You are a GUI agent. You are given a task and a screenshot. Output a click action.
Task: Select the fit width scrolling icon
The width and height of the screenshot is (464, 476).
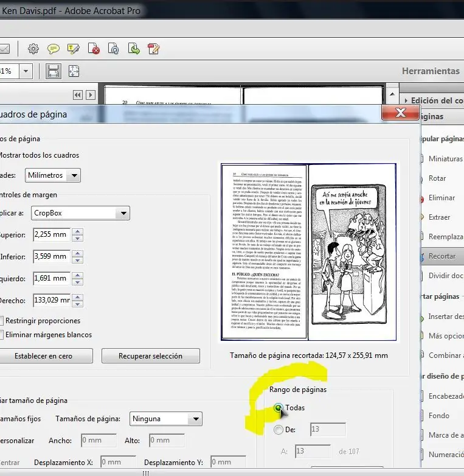(x=54, y=71)
